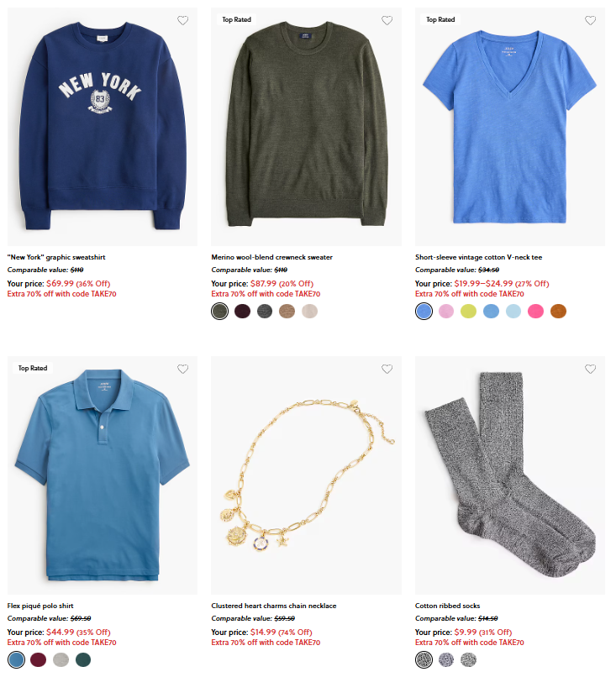Favorite the heart charms necklace
Screen dimensions: 616x677
(x=387, y=369)
